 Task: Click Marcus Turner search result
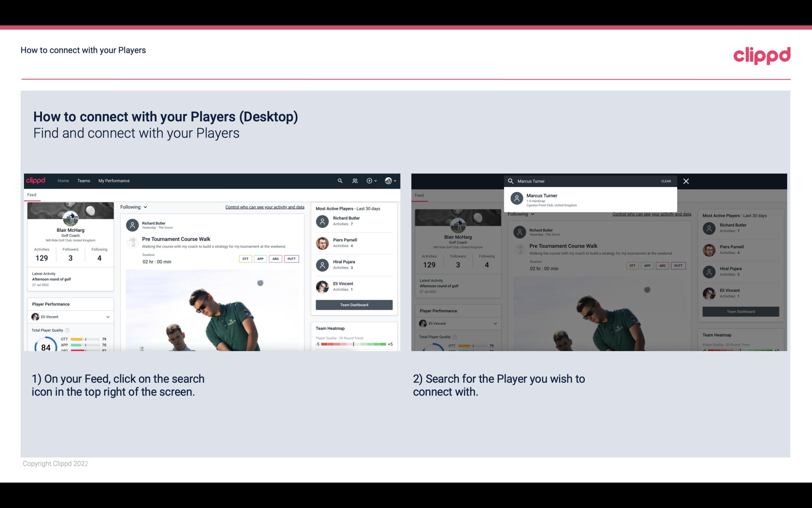point(592,200)
